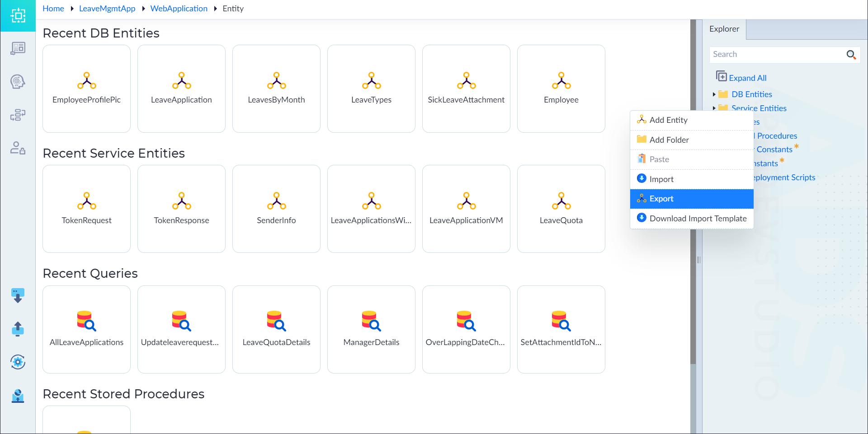Open the page designer sidebar icon
868x434 pixels.
click(18, 48)
